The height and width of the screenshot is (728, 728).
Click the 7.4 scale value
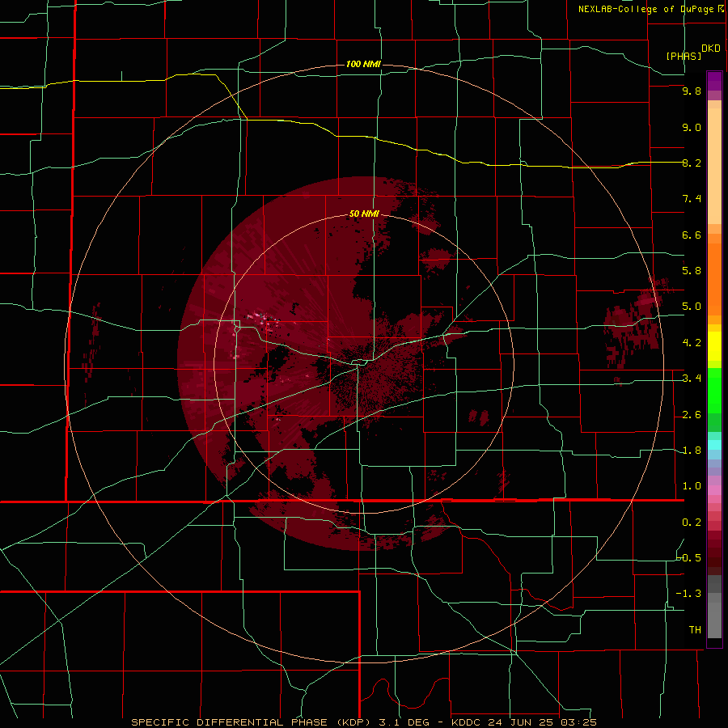point(692,199)
